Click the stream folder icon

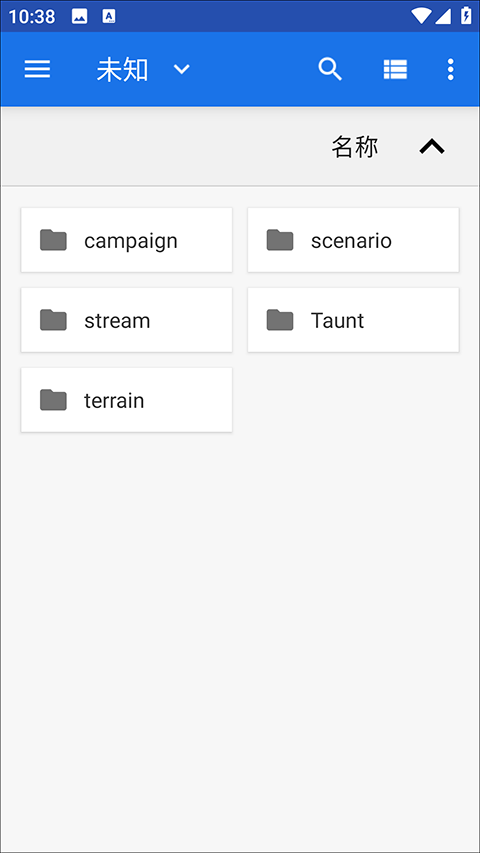[x=53, y=320]
